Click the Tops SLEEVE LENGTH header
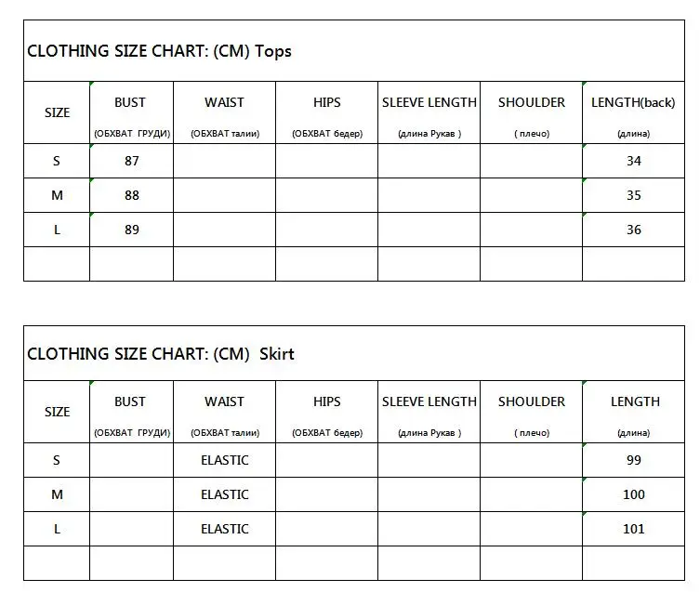 429,112
